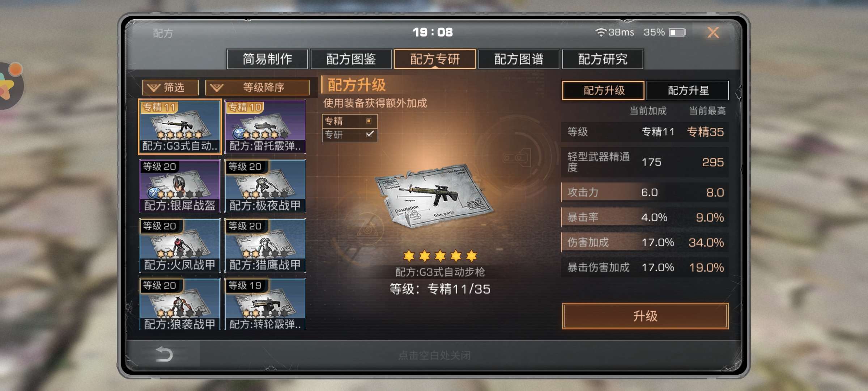Switch to the 配方升星 toggle tab
Image resolution: width=868 pixels, height=391 pixels.
point(688,90)
